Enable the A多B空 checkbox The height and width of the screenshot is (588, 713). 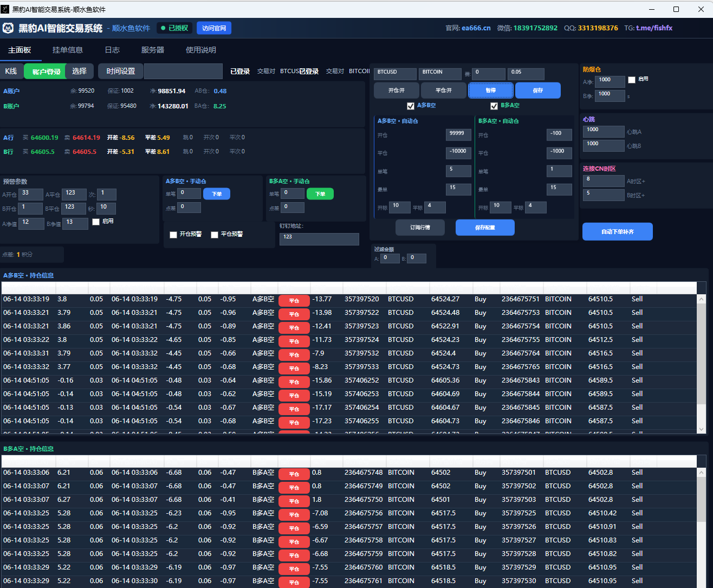pyautogui.click(x=411, y=106)
